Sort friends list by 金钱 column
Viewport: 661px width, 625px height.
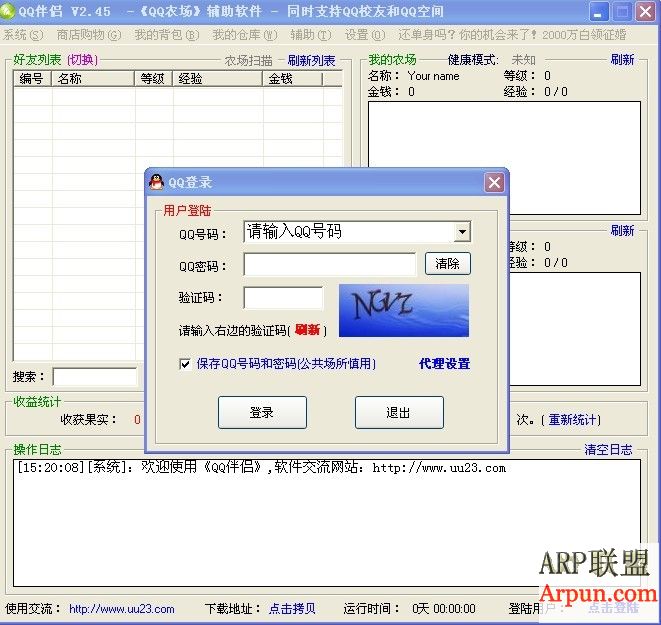(x=293, y=79)
